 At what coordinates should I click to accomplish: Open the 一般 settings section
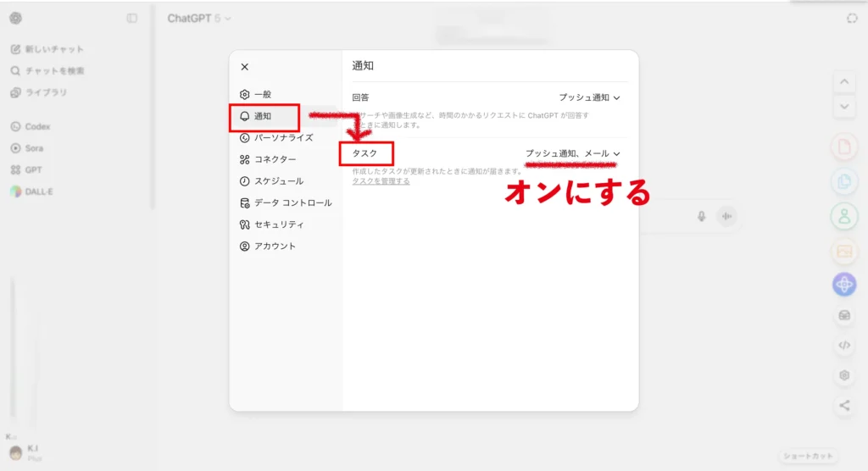click(286, 95)
